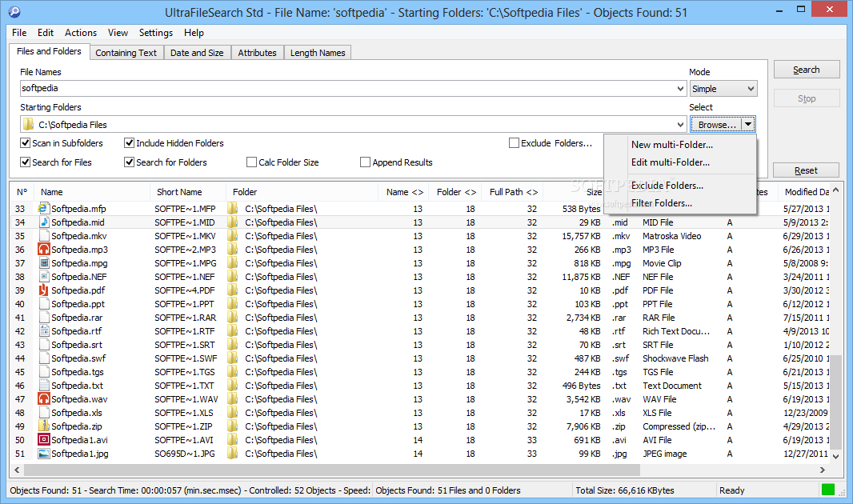Toggle Include Hidden Folders checkbox
The width and height of the screenshot is (853, 504).
pos(129,143)
